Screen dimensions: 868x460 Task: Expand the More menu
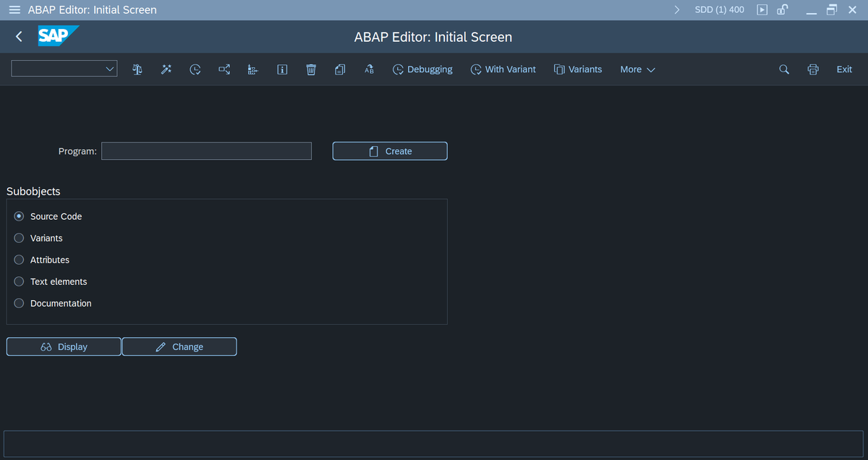(x=637, y=69)
